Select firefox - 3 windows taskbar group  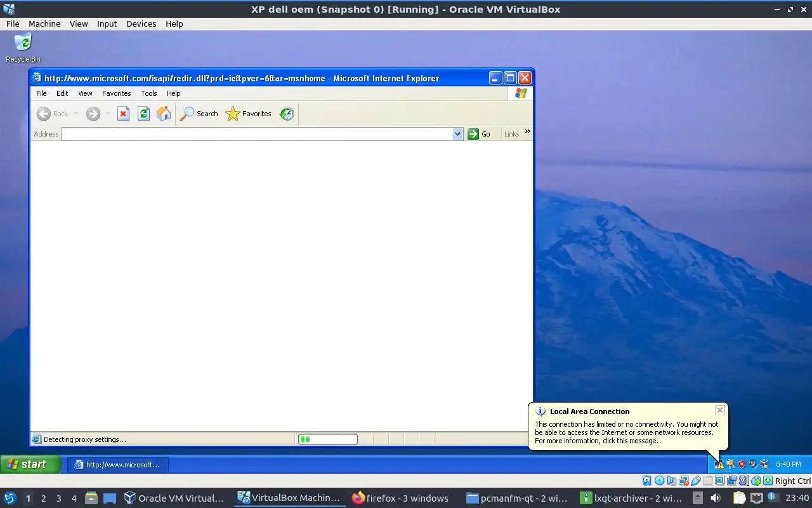[400, 498]
